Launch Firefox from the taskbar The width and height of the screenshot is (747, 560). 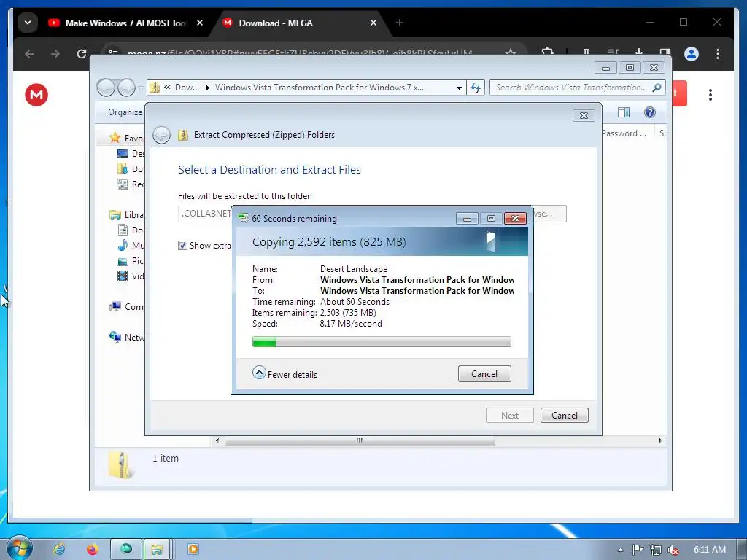tap(93, 549)
